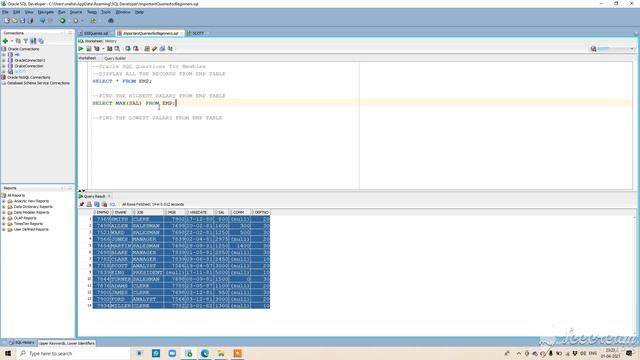This screenshot has height=360, width=640.
Task: Click the New file icon in main toolbar
Action: [x=7, y=20]
